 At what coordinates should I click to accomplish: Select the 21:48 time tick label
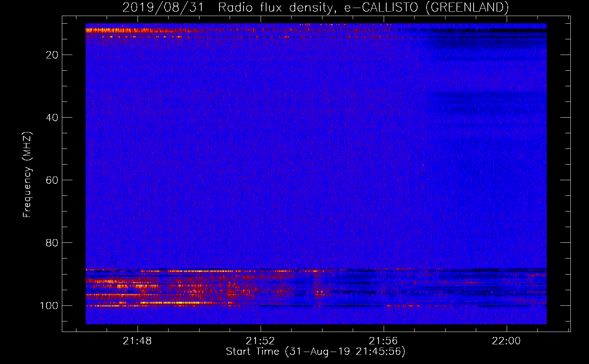point(137,341)
